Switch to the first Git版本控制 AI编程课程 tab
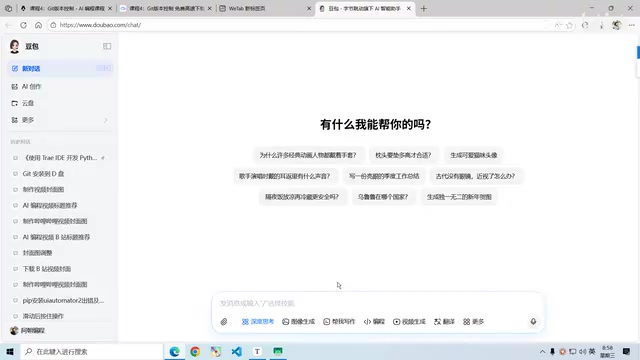Viewport: 640px width, 360px height. coord(67,8)
